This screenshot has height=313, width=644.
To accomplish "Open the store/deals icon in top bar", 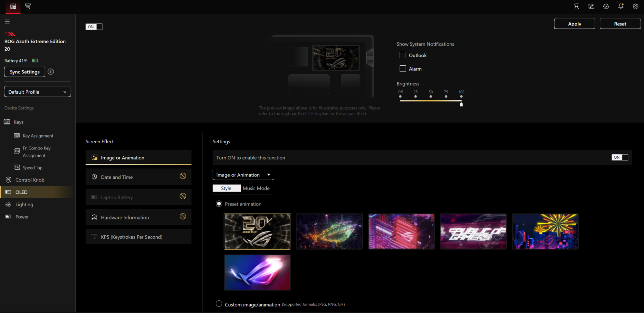I will click(28, 6).
